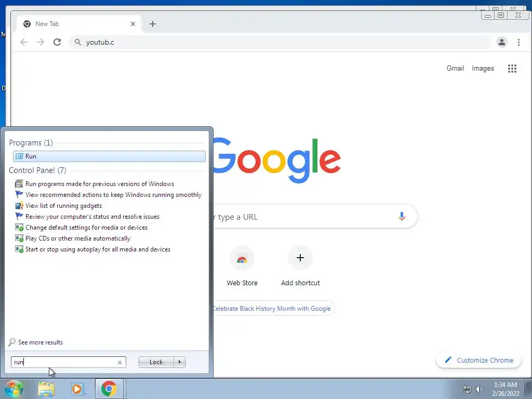Screen dimensions: 532x399
Task: Open Windows Explorer from the taskbar
Action: [46, 389]
